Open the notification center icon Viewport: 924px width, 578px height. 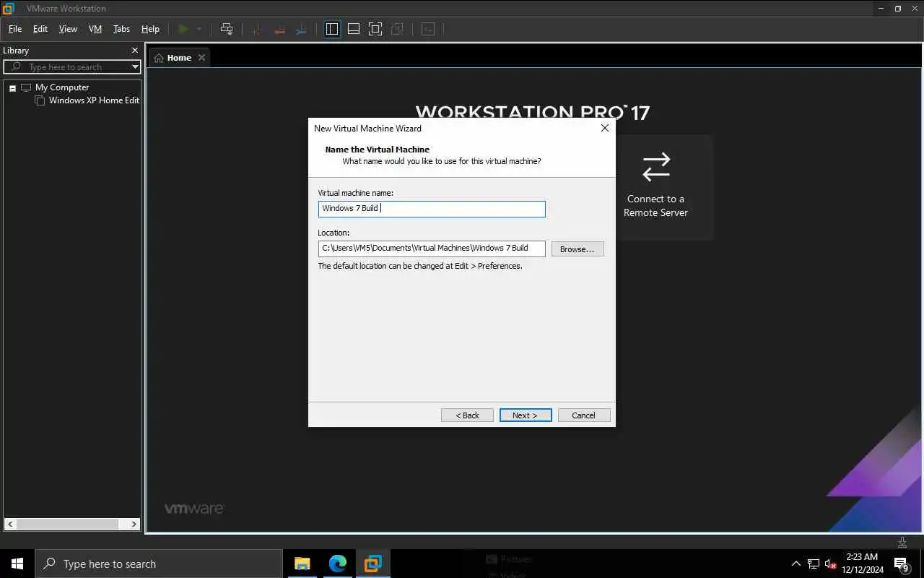[x=901, y=564]
